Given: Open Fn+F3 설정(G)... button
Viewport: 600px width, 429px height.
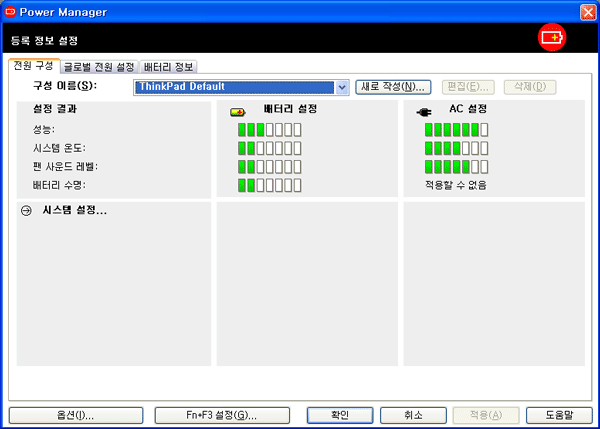Looking at the screenshot, I should (222, 415).
